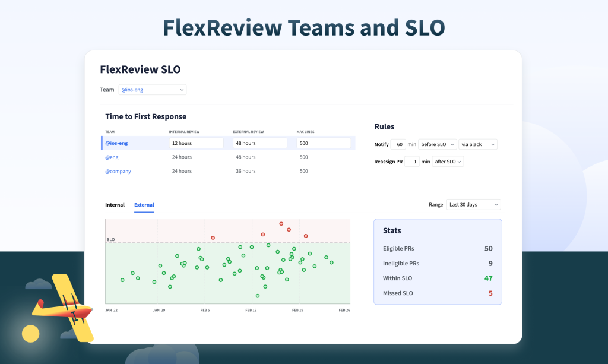This screenshot has width=608, height=364.
Task: Click the internal review '12 hours' field
Action: (196, 143)
